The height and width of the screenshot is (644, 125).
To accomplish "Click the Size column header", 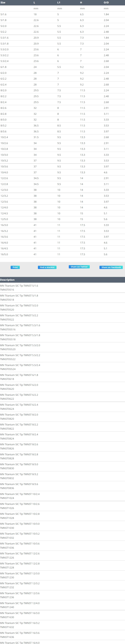I will (x=3, y=3).
